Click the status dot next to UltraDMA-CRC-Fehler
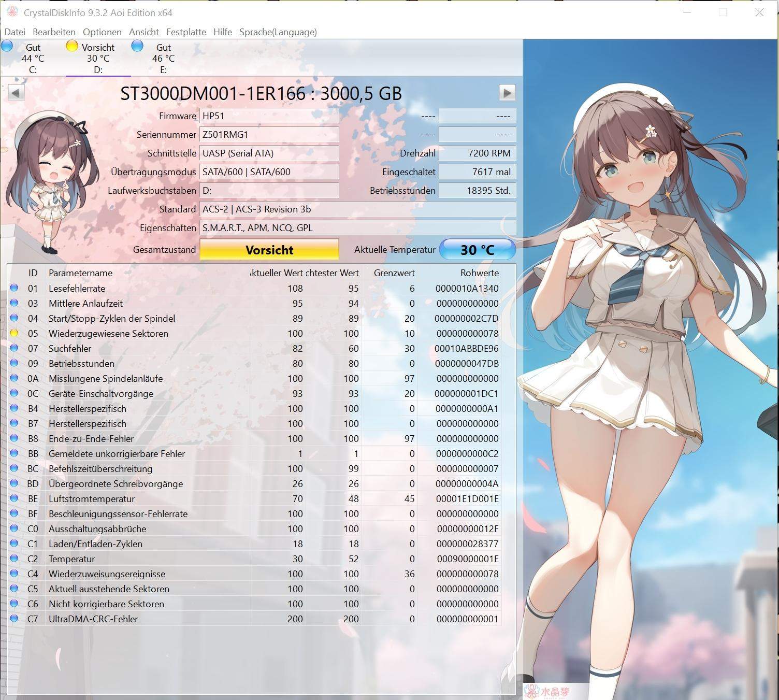The image size is (779, 700). [x=15, y=619]
